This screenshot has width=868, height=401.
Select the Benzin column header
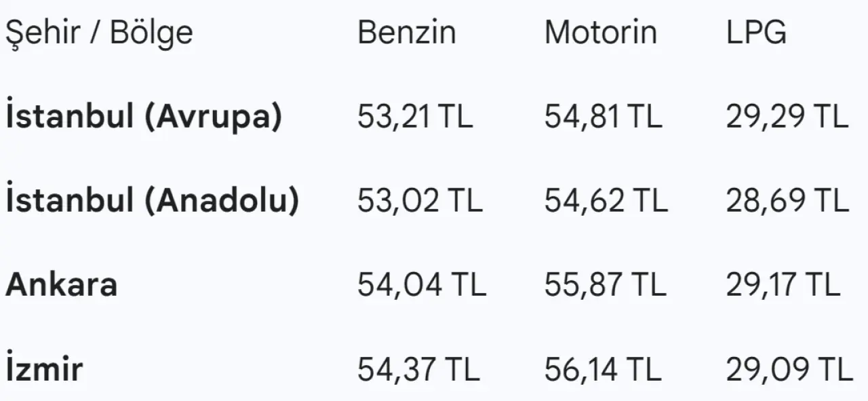(407, 33)
